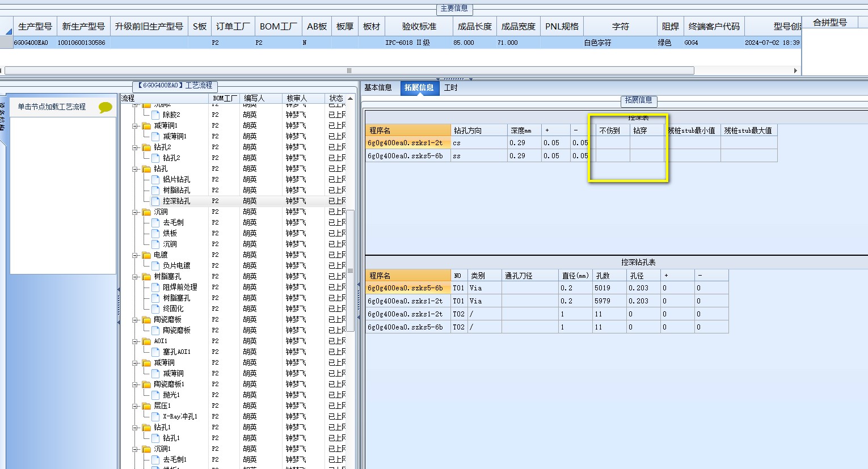Switch to the 基本信息 tab
868x469 pixels.
(378, 88)
